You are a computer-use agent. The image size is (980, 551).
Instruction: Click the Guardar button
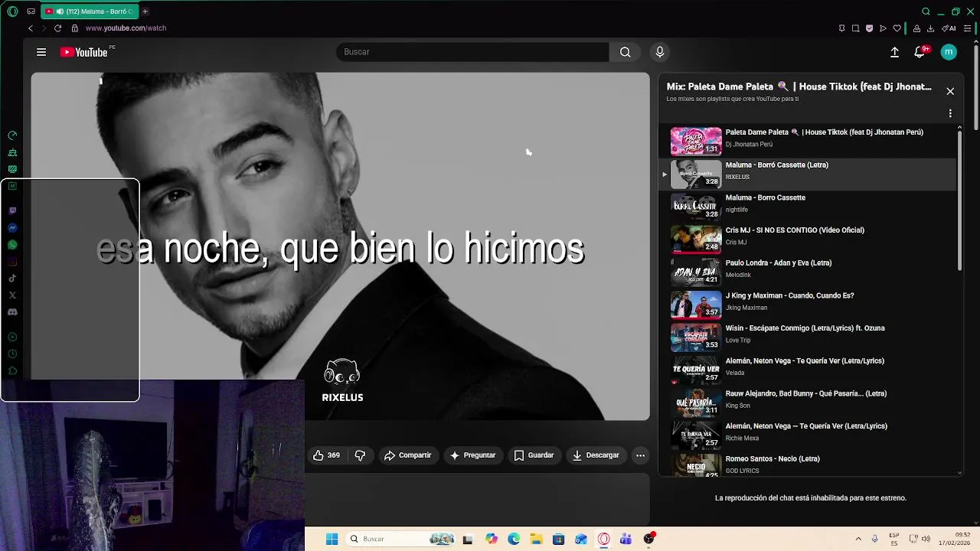[x=534, y=455]
